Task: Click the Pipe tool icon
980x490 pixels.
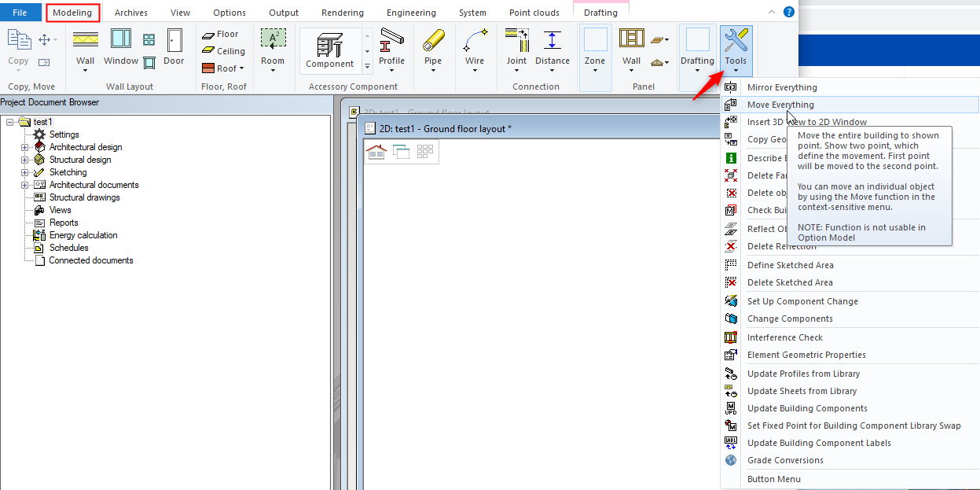Action: click(433, 41)
